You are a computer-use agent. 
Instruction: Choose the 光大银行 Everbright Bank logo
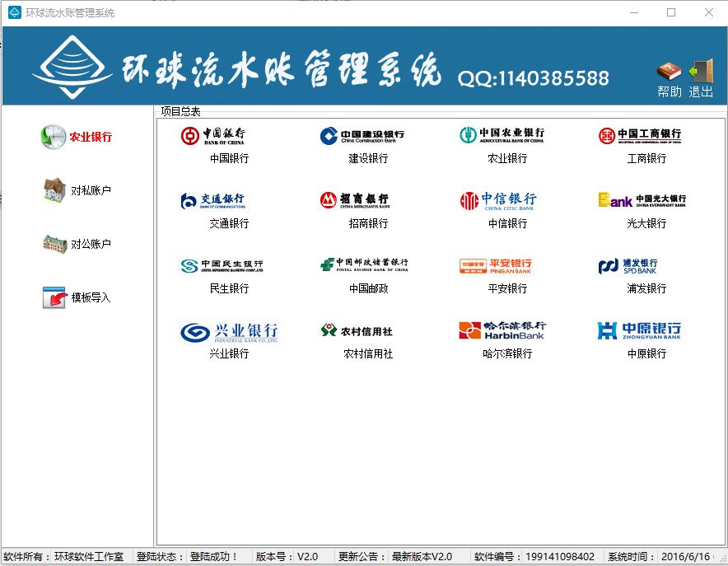642,200
